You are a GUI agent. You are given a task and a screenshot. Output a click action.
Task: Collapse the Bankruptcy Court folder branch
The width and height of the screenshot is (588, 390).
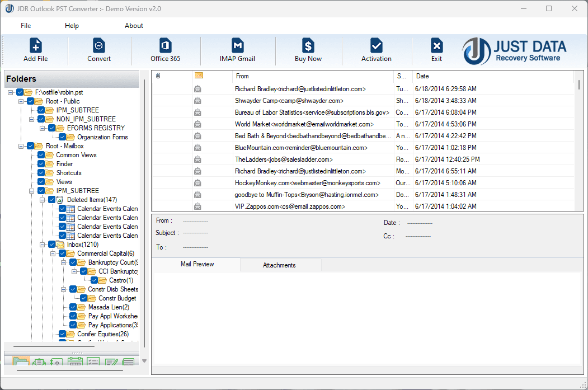click(63, 262)
